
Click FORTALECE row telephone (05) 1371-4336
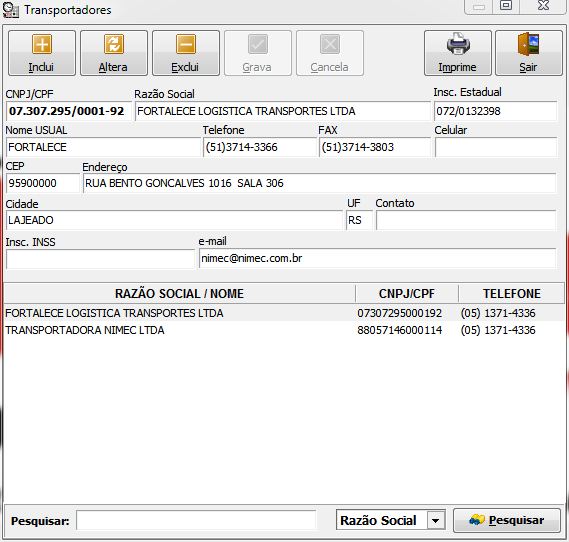(498, 313)
